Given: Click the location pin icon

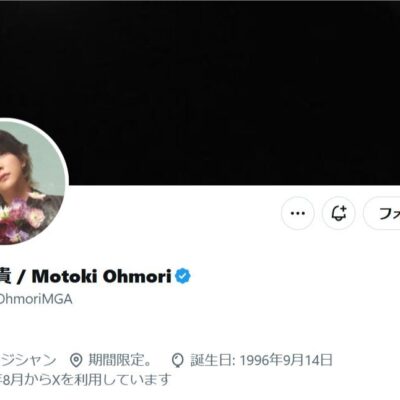Looking at the screenshot, I should coord(76,361).
